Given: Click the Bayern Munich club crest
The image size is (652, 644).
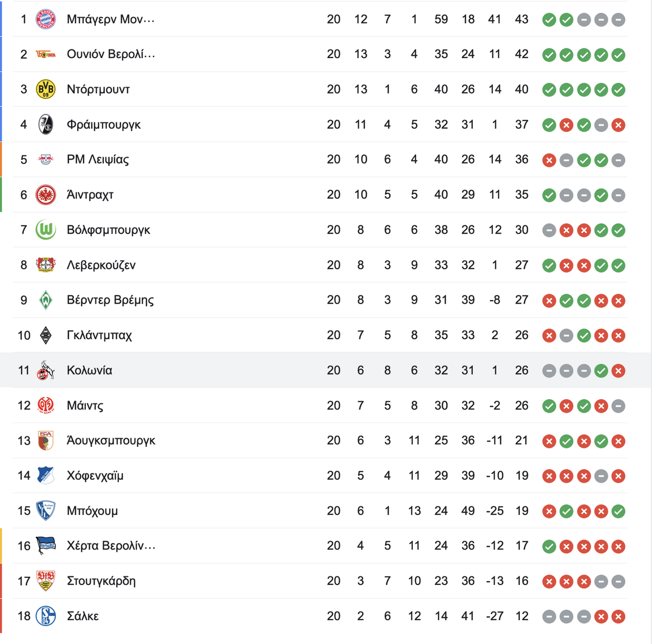Looking at the screenshot, I should [x=46, y=20].
